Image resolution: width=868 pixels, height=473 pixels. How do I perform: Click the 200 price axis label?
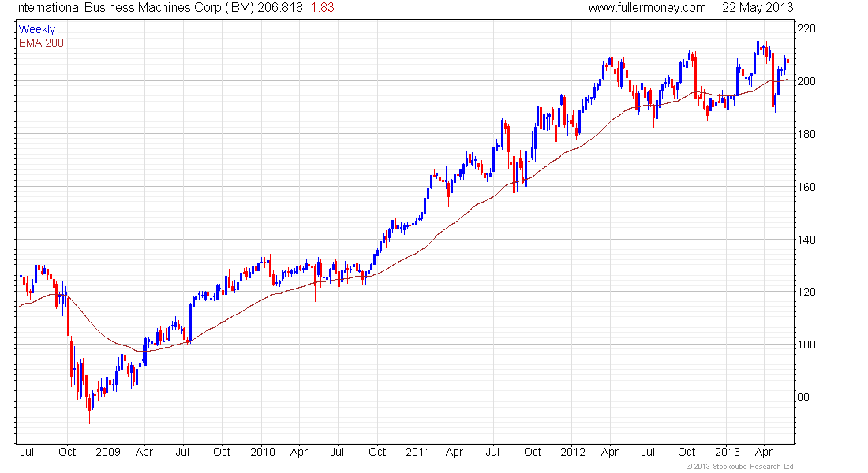point(806,81)
